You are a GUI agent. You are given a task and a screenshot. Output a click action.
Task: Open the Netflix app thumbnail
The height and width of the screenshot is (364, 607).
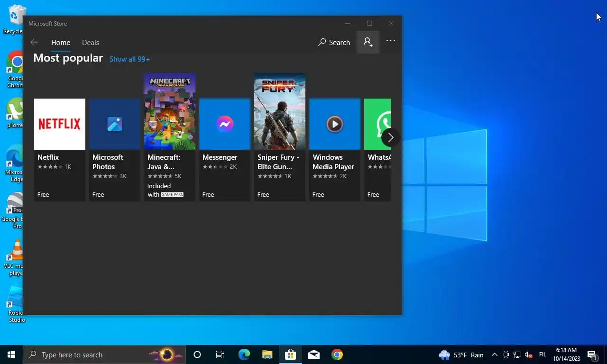60,124
